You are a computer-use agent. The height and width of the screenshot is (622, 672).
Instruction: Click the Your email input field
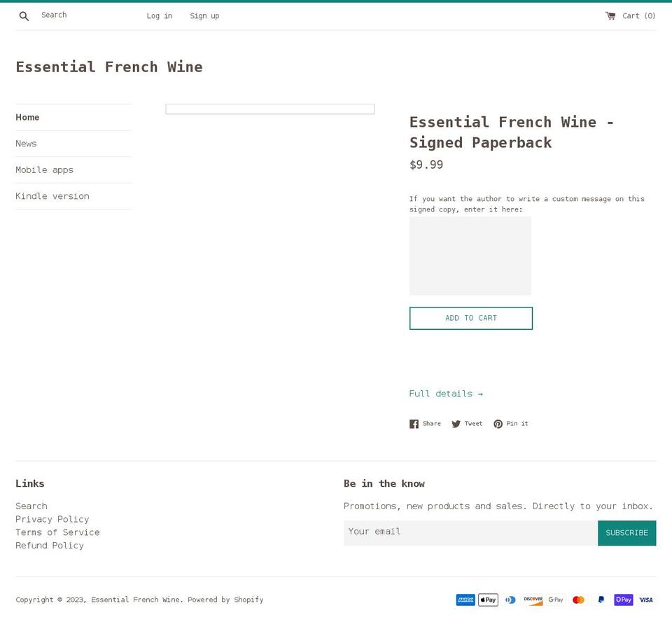point(470,532)
